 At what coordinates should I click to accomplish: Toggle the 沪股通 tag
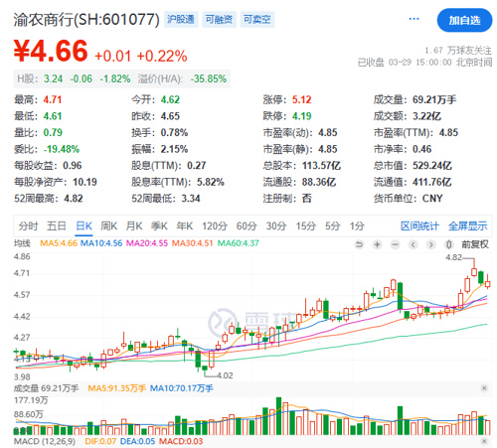point(181,19)
